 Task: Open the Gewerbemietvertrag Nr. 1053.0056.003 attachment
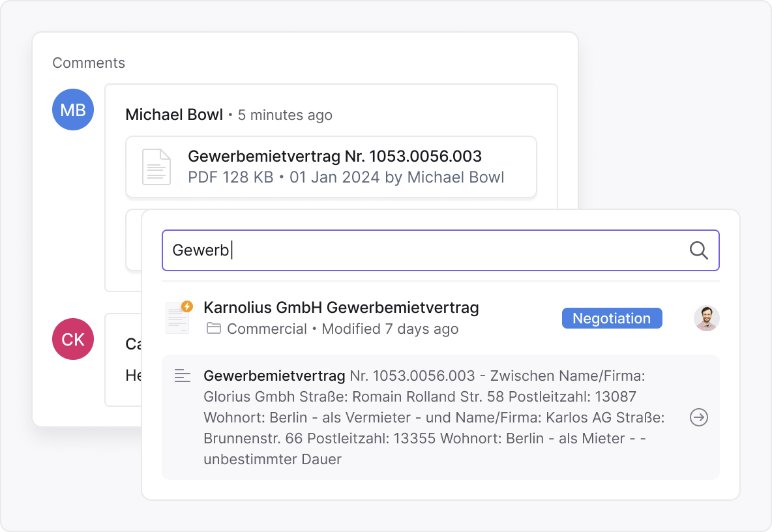(x=334, y=156)
